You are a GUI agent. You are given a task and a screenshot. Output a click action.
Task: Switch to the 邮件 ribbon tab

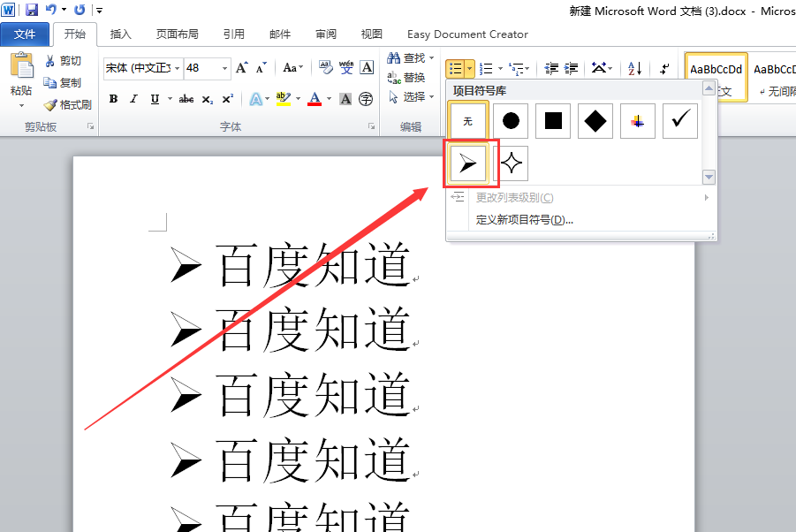point(280,34)
